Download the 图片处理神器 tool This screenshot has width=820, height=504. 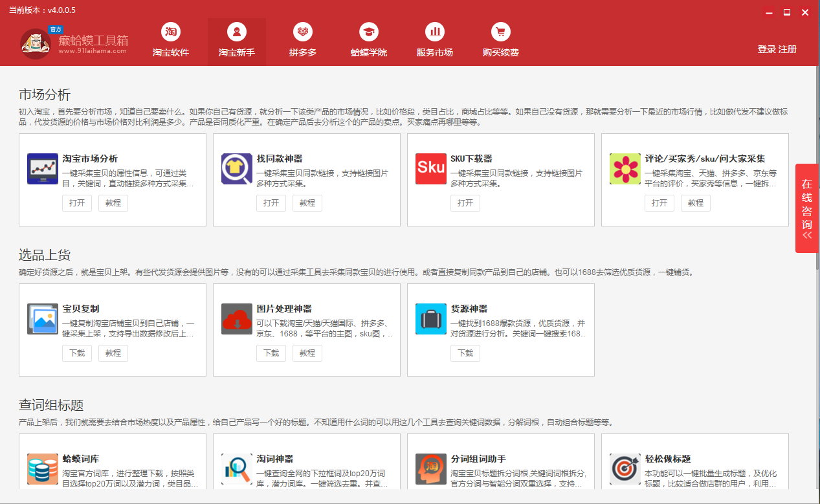pos(271,353)
